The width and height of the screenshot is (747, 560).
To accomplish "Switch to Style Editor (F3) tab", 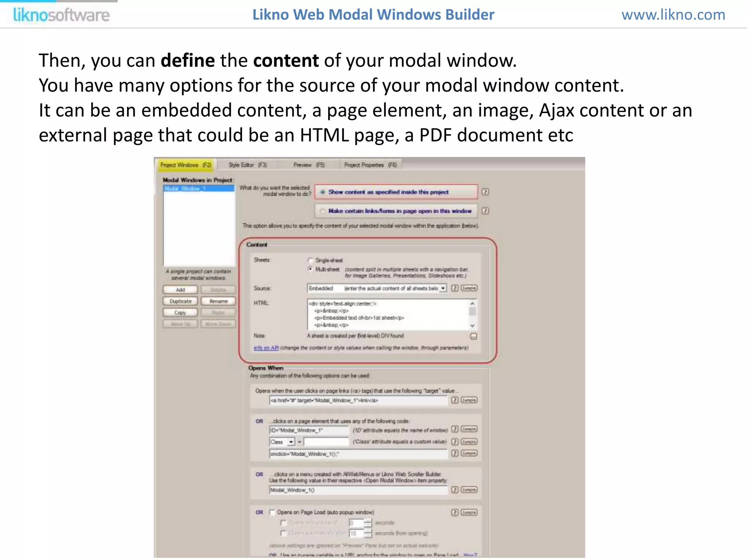I will click(248, 165).
